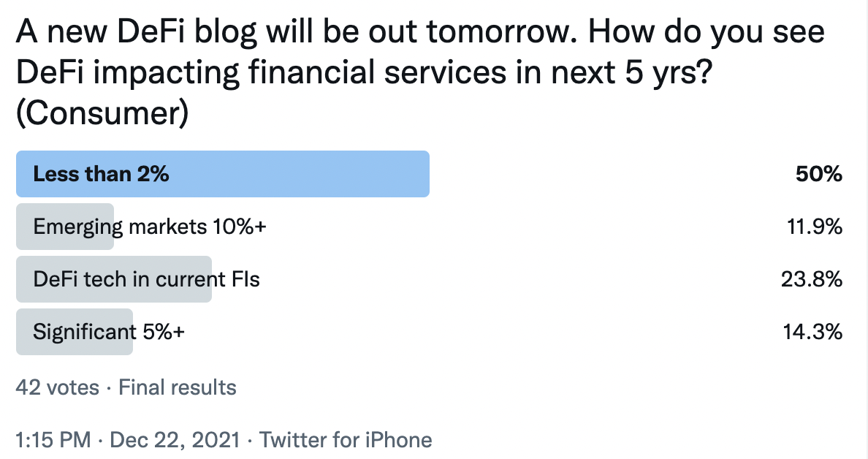Image resolution: width=868 pixels, height=459 pixels.
Task: Click the 11.9% percentage label
Action: (815, 227)
